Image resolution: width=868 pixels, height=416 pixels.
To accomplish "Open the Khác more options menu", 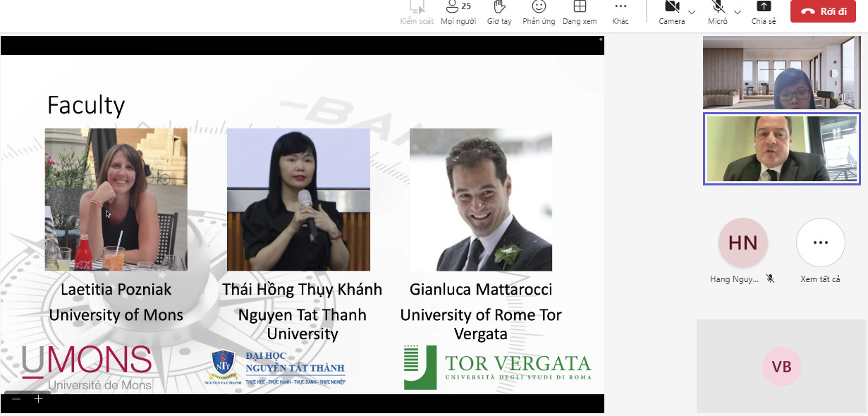I will [x=621, y=13].
